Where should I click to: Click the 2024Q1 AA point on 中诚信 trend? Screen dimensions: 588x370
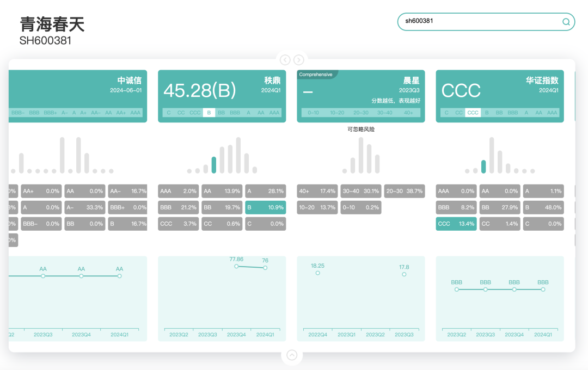(x=119, y=276)
